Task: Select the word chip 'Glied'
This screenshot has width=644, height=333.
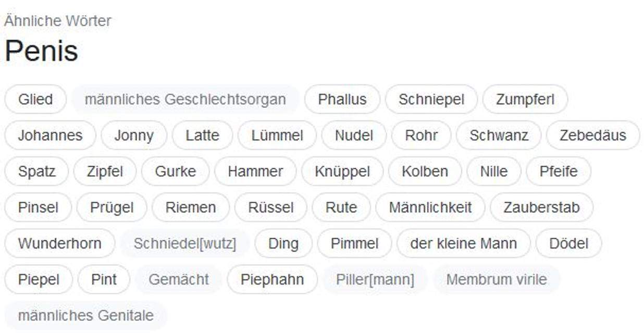Action: tap(35, 99)
